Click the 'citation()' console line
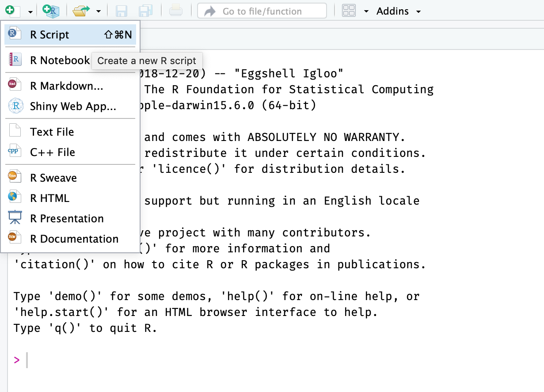 coord(220,265)
